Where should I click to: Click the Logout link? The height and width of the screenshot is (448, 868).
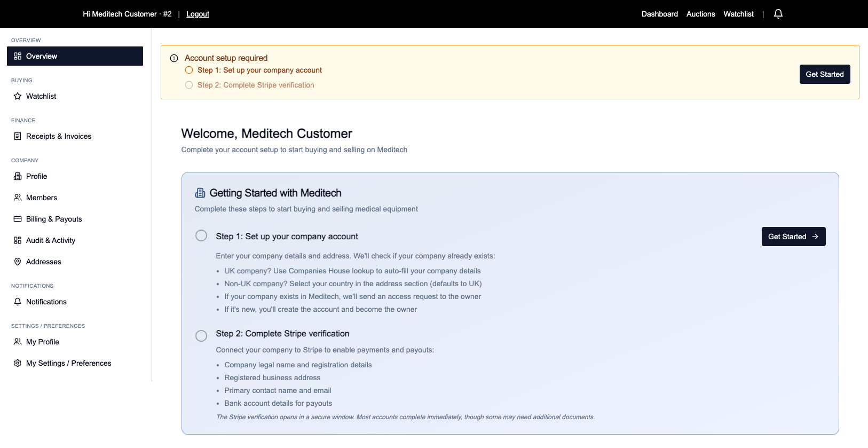(198, 14)
